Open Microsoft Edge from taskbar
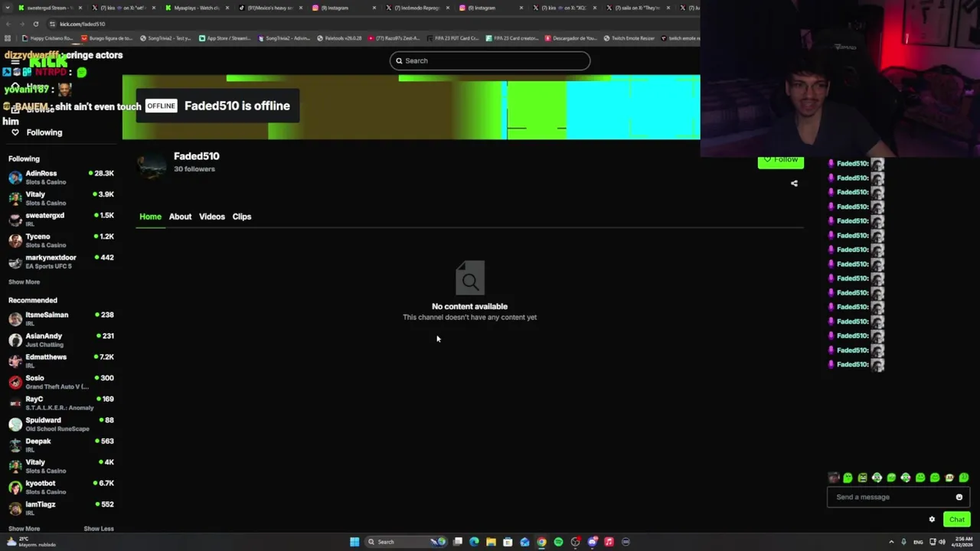This screenshot has width=980, height=551. point(474,542)
